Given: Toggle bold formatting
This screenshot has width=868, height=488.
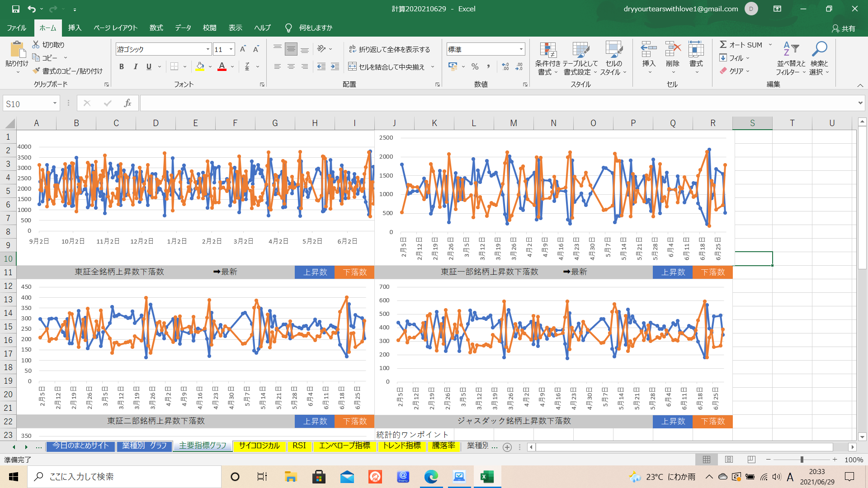Looking at the screenshot, I should coord(122,66).
